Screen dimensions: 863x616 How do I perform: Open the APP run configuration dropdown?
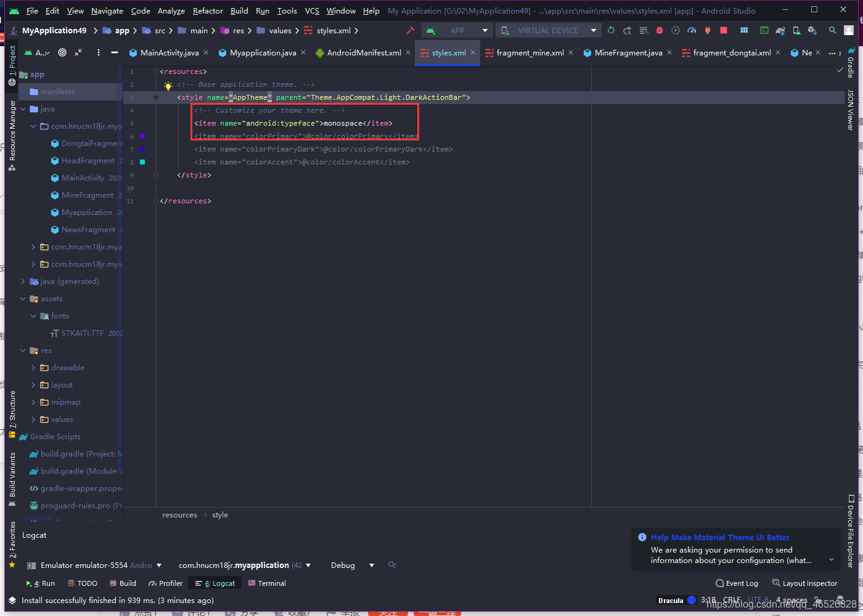[457, 30]
